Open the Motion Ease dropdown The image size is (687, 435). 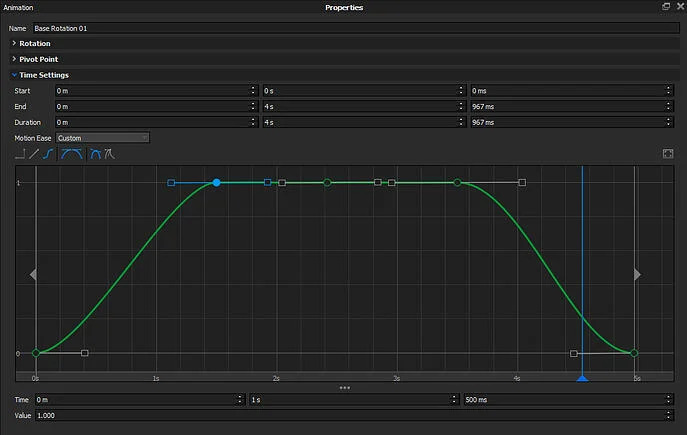[102, 138]
